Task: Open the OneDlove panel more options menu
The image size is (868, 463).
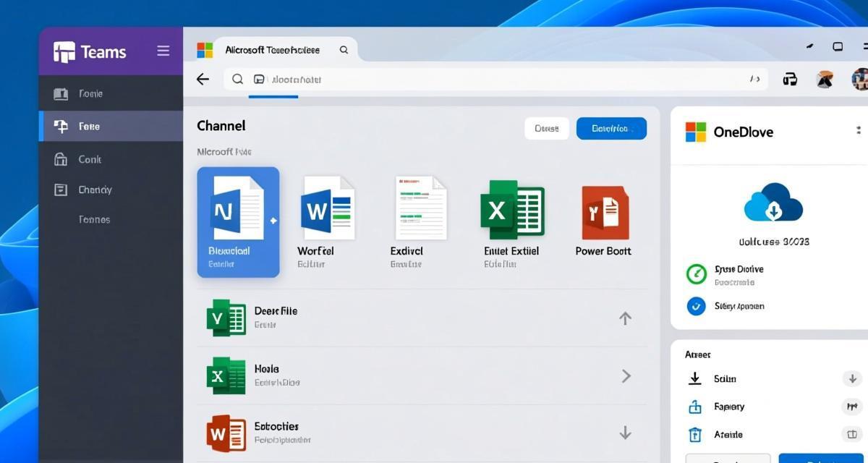Action: [859, 131]
